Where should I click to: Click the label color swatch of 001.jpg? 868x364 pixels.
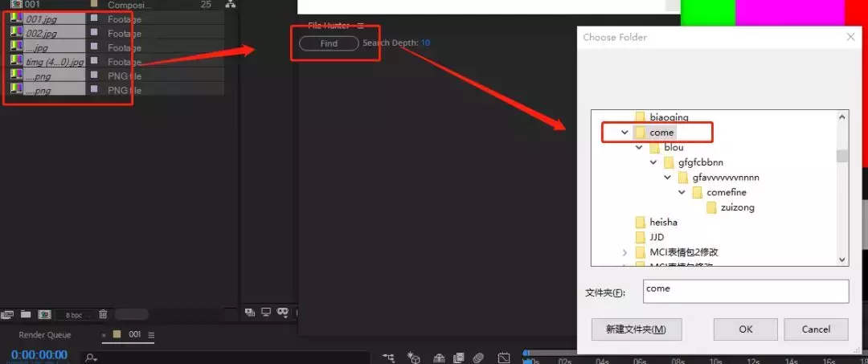(94, 18)
